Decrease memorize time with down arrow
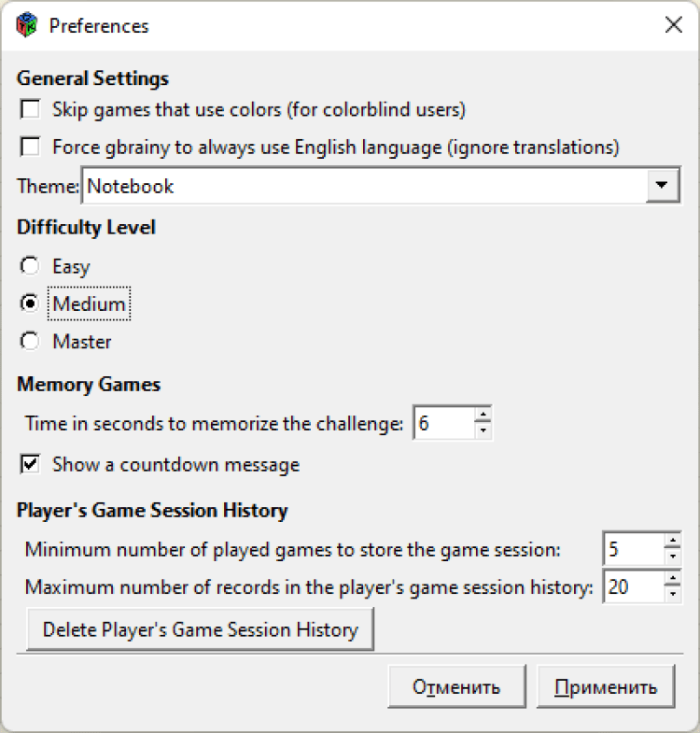Image resolution: width=700 pixels, height=733 pixels. pos(483,431)
